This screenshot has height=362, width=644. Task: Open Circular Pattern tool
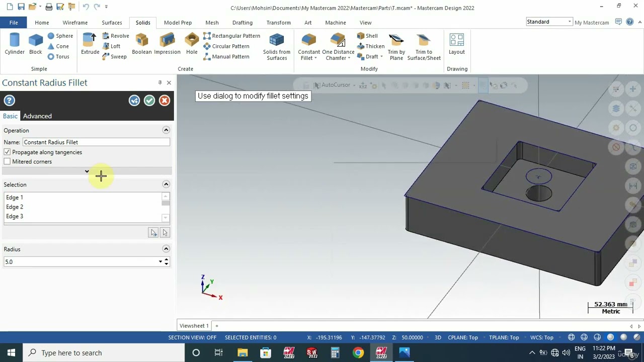[226, 46]
